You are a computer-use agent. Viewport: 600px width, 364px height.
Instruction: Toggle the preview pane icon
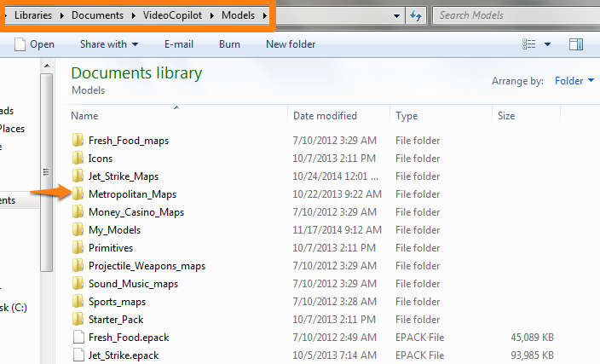[576, 44]
